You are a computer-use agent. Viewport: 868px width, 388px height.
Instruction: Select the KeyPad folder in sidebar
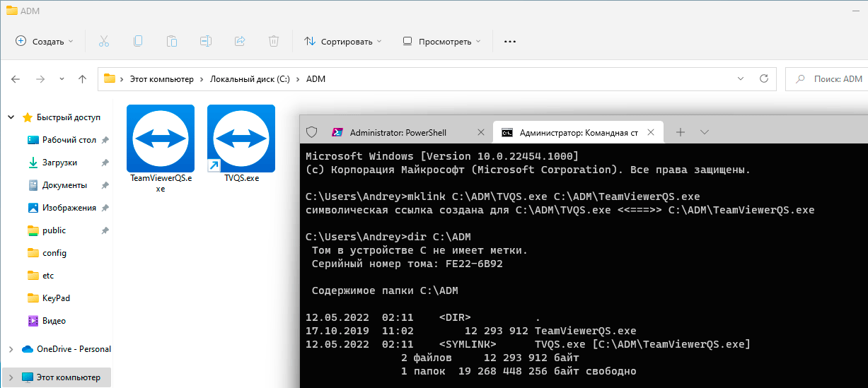click(56, 298)
